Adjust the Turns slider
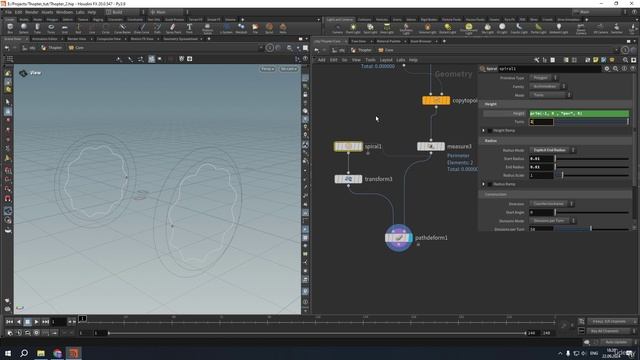Viewport: 640px width, 360px height. [591, 122]
